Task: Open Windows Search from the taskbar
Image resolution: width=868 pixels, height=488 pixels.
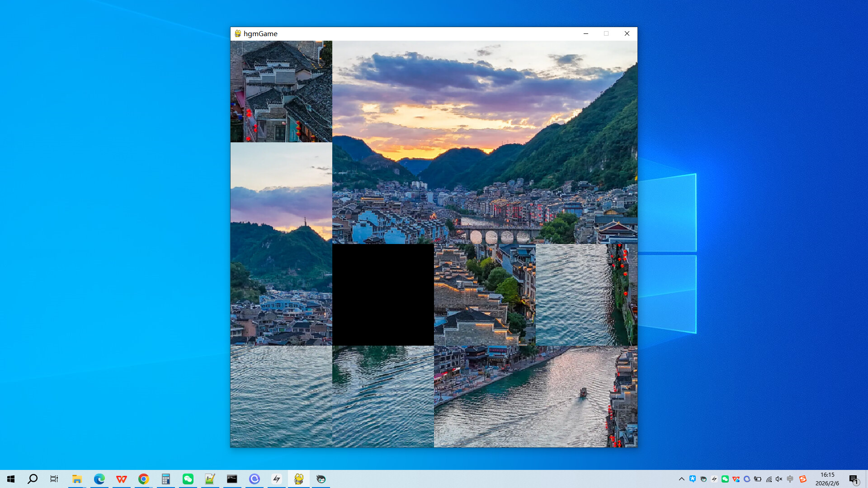Action: (x=32, y=479)
